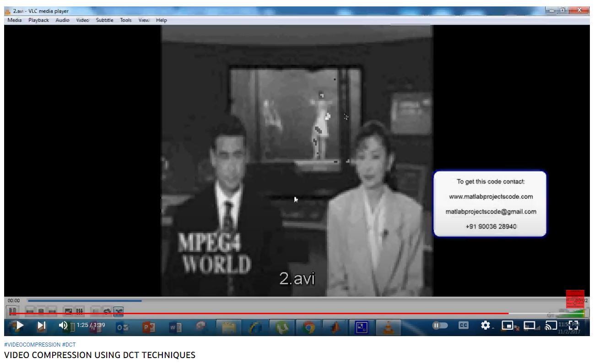
Task: Toggle VLC shuffle random button
Action: [118, 311]
